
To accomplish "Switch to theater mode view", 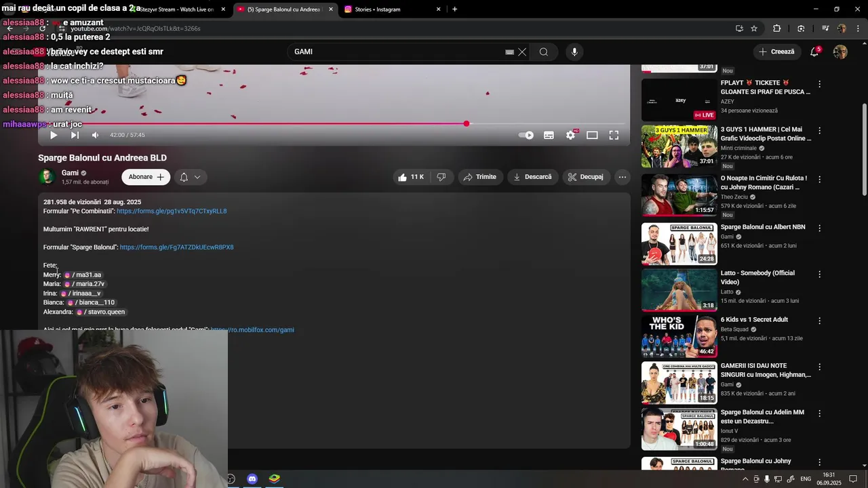I will (x=592, y=135).
